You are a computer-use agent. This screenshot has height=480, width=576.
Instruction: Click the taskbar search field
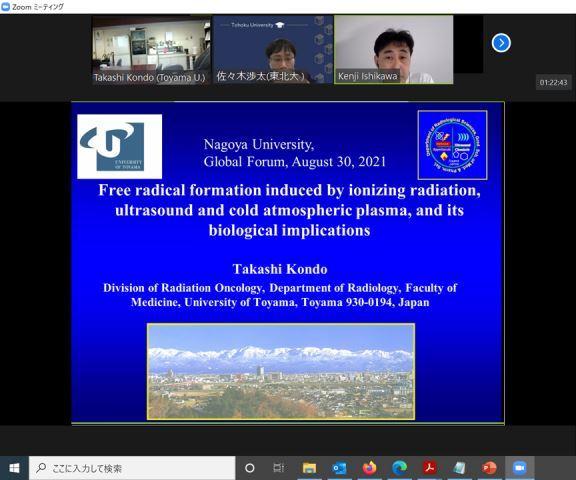[x=132, y=468]
